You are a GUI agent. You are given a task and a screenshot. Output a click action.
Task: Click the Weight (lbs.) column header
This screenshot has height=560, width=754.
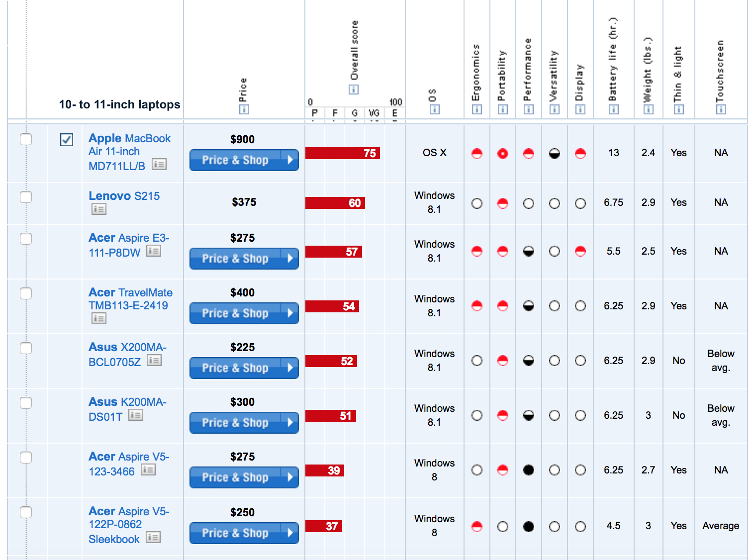tap(648, 70)
